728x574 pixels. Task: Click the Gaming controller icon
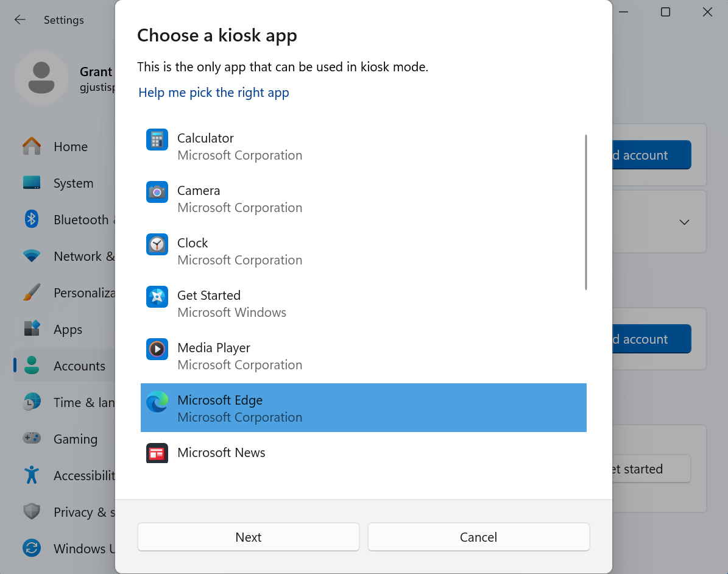(32, 438)
